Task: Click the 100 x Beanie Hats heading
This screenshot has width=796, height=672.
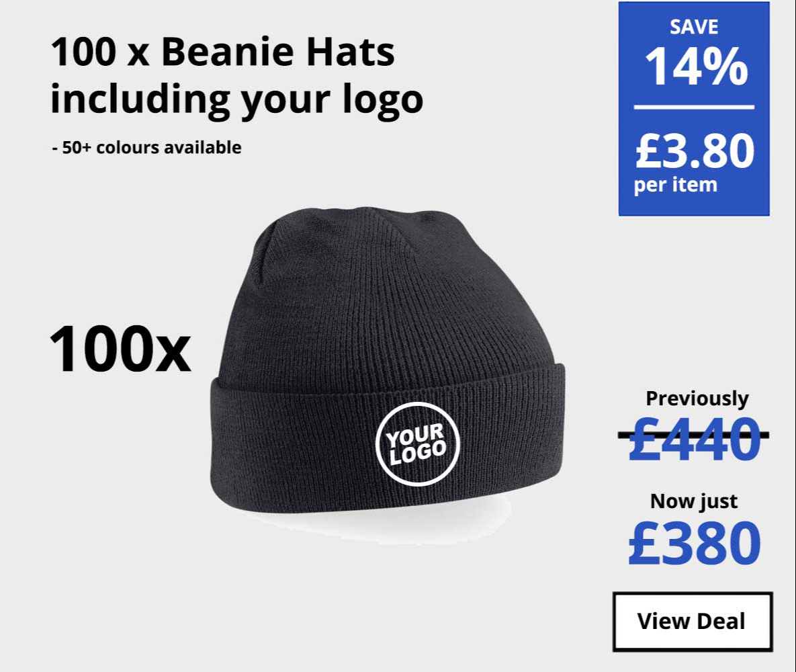Action: 222,51
